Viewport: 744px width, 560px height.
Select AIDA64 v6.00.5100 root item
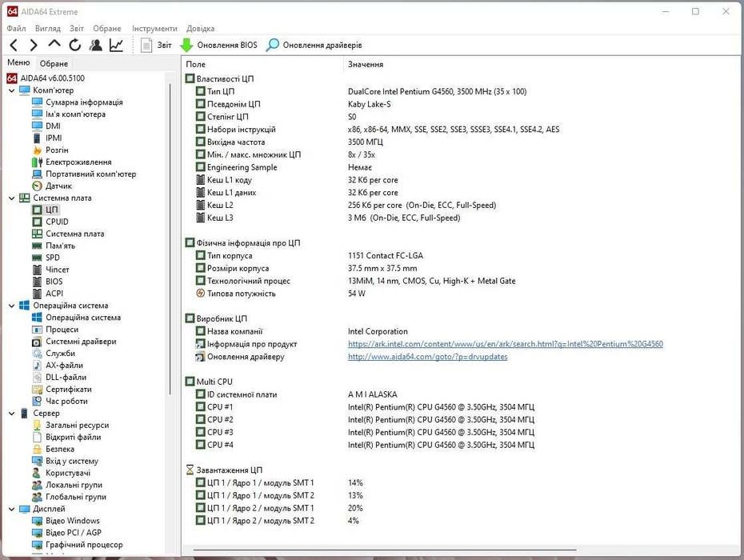[x=46, y=78]
